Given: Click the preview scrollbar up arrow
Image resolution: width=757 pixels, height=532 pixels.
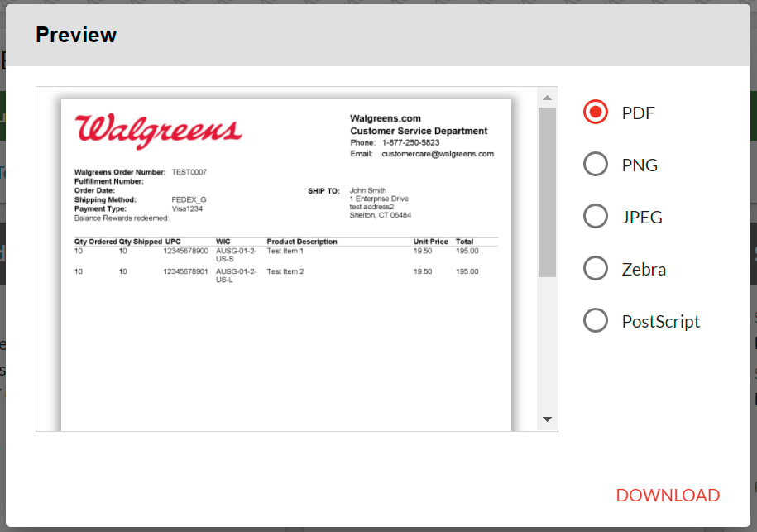Looking at the screenshot, I should coord(547,98).
